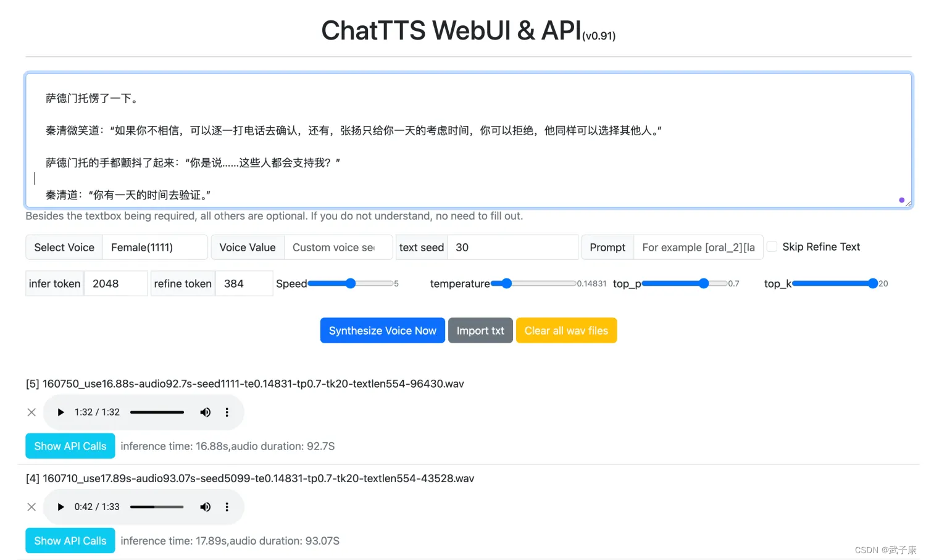Click the textarea resize handle corner
926x560 pixels.
click(x=907, y=203)
